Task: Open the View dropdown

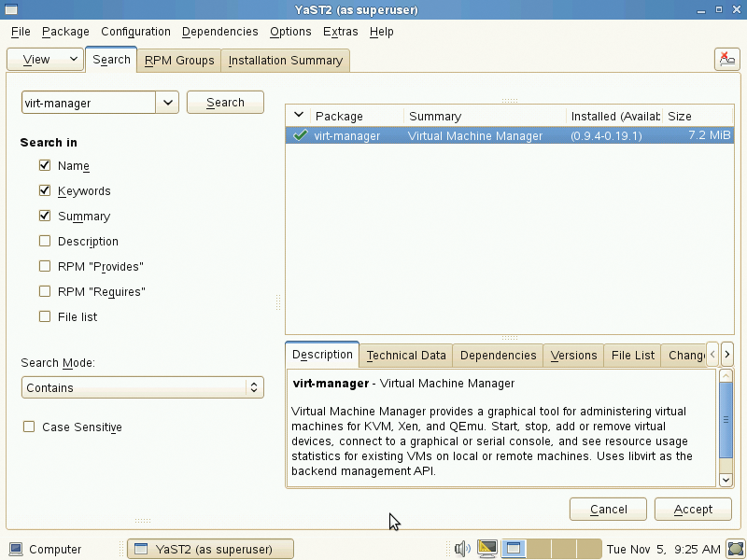Action: click(45, 59)
